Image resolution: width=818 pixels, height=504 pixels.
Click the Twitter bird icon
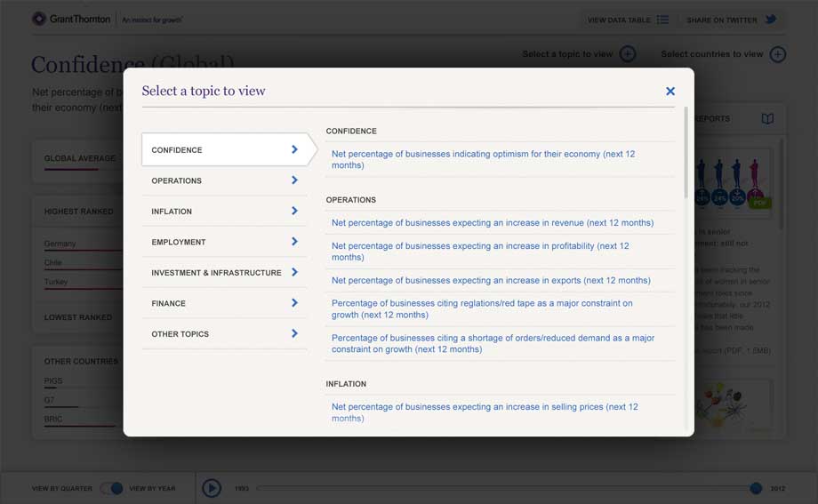point(771,20)
